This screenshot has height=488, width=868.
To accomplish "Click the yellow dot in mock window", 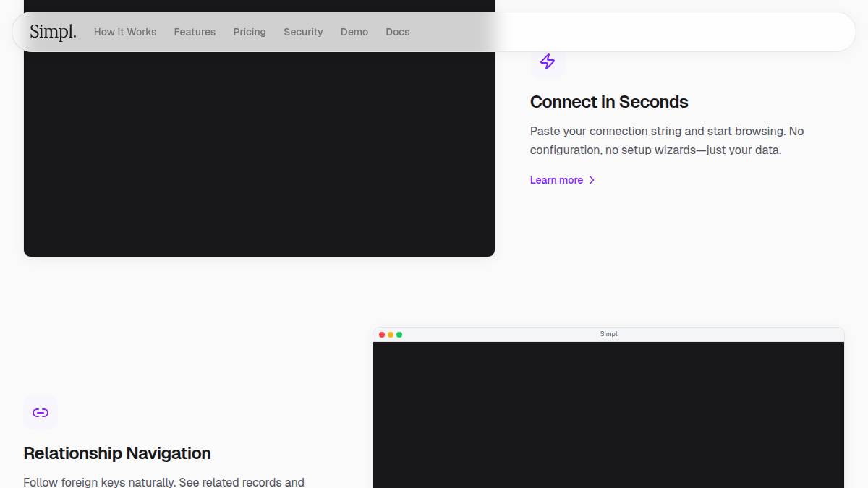I will (x=391, y=335).
